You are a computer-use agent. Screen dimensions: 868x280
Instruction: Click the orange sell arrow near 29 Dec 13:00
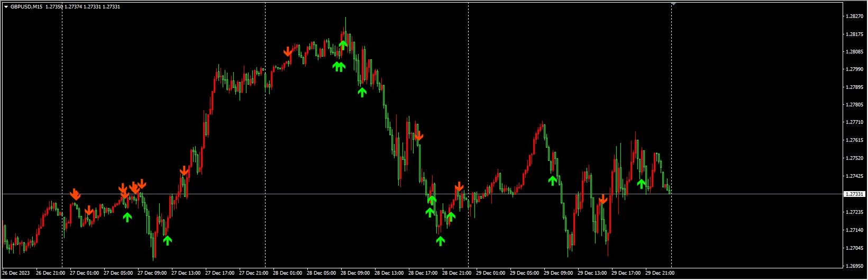tap(603, 199)
